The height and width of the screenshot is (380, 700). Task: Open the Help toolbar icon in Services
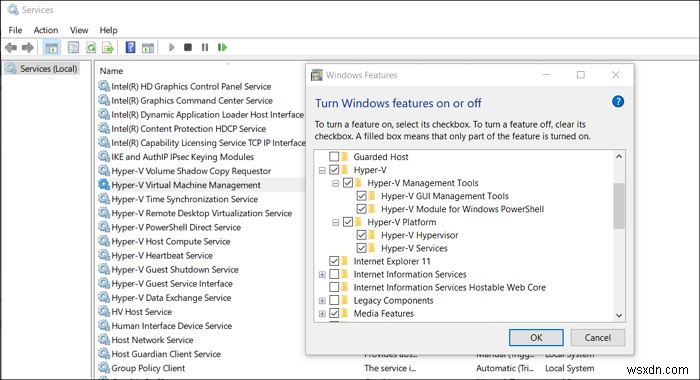(130, 47)
